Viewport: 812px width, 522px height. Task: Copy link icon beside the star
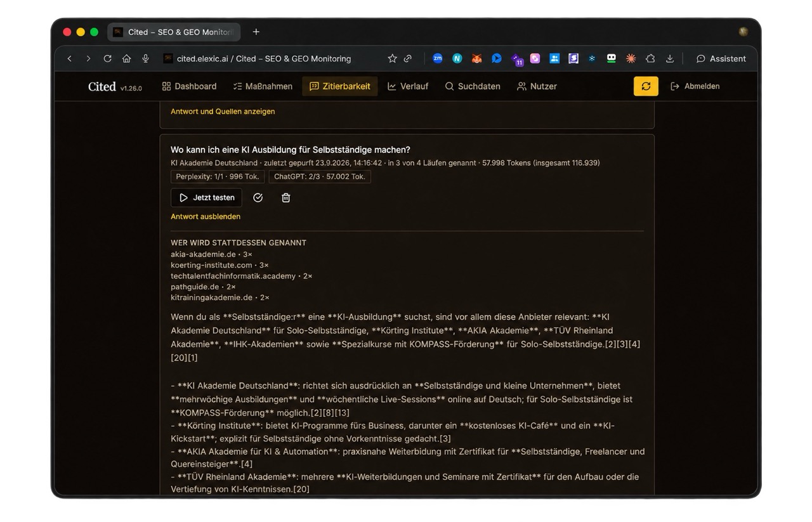tap(408, 58)
